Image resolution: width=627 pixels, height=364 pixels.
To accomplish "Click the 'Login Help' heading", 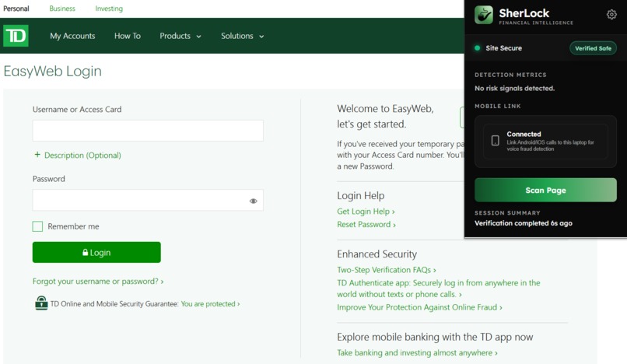I will click(360, 195).
